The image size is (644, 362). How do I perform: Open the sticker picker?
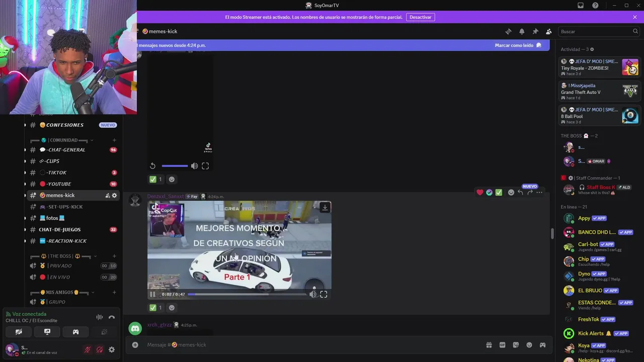(516, 345)
